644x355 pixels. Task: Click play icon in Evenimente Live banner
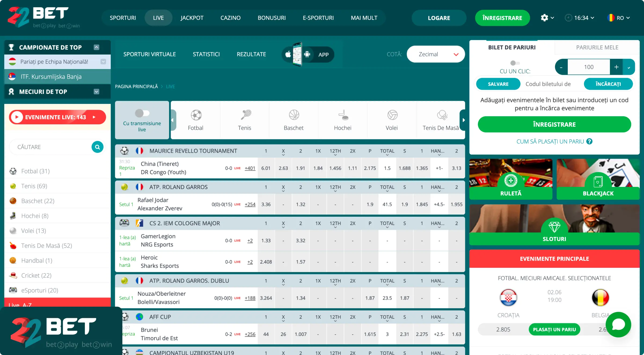[x=17, y=117]
